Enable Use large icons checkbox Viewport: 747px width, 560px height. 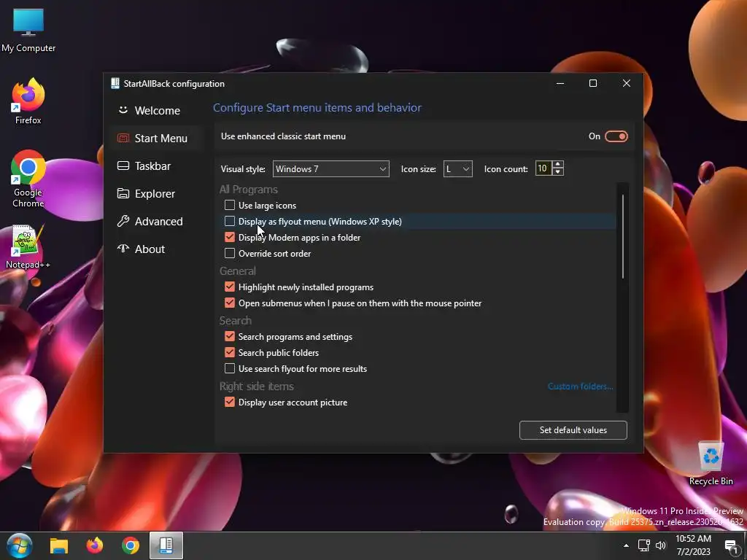point(230,205)
